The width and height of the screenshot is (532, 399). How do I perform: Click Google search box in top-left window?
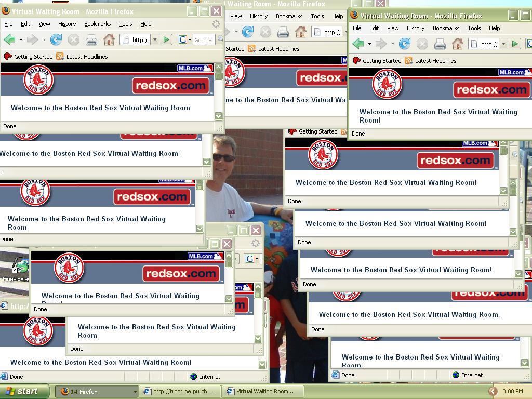click(203, 39)
